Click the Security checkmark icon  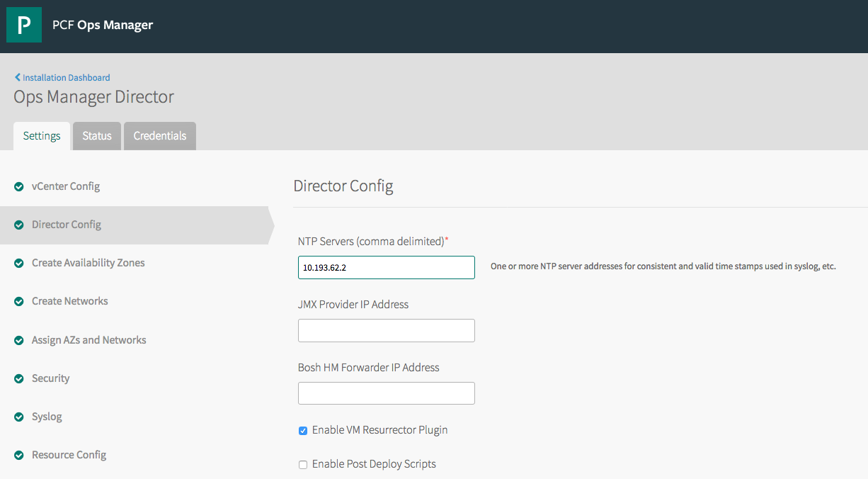click(18, 378)
